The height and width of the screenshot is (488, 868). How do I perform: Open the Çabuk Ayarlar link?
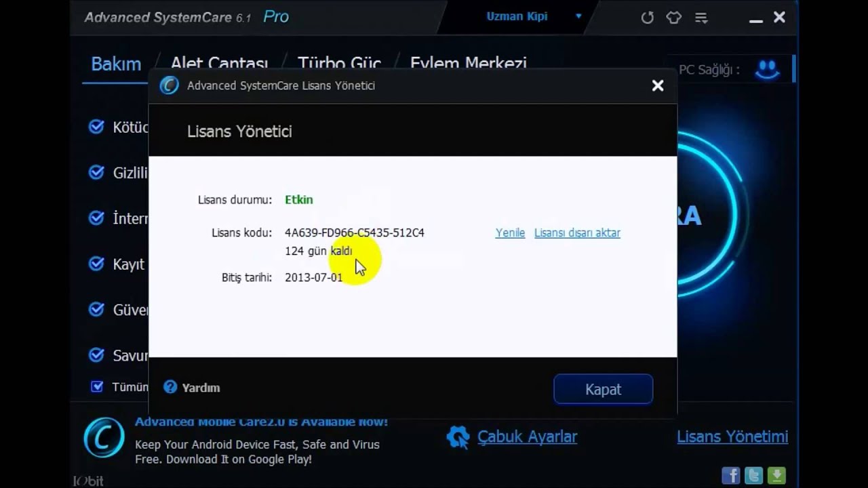point(527,436)
